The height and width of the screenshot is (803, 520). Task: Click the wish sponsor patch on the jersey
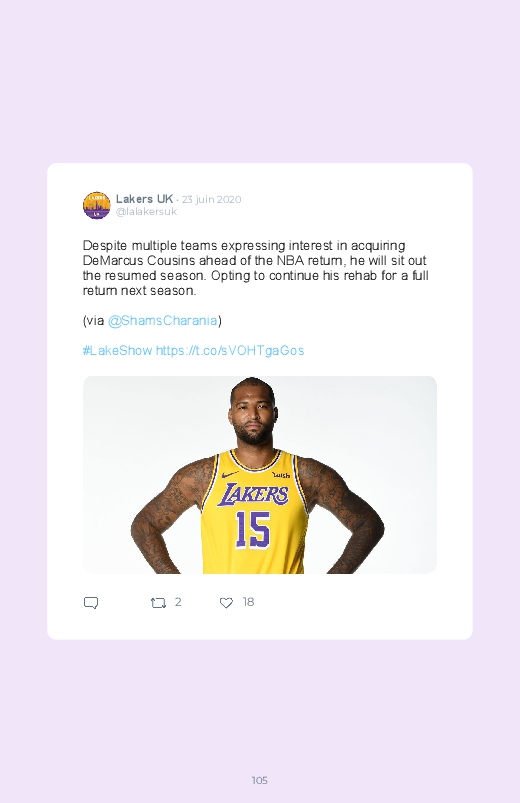point(281,475)
